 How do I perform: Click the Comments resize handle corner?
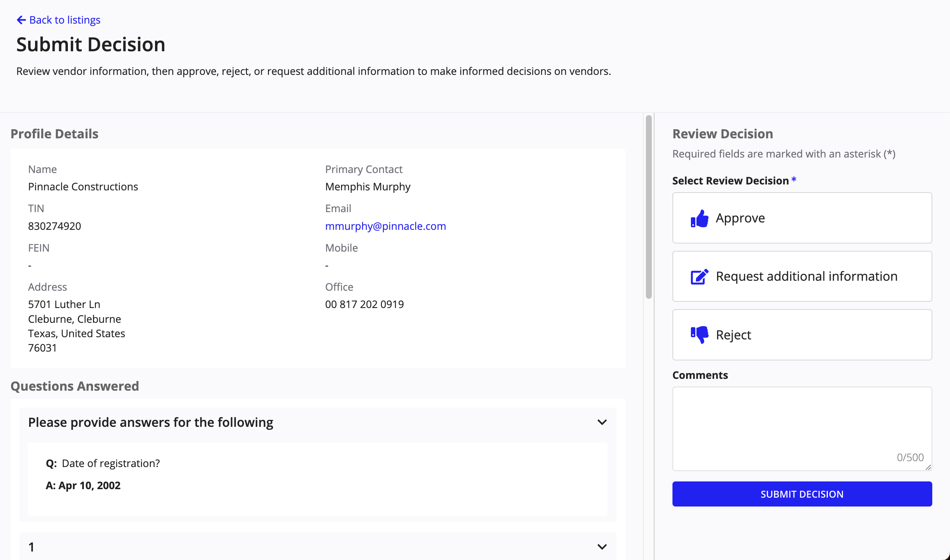[x=928, y=467]
